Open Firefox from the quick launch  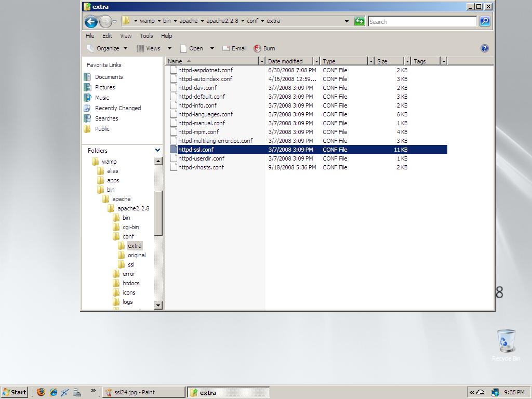(41, 392)
